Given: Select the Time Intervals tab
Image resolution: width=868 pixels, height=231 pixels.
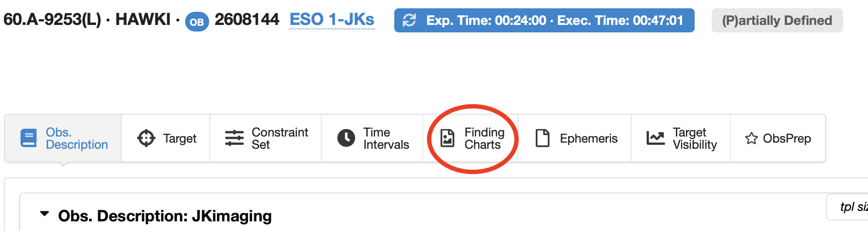Looking at the screenshot, I should (x=386, y=138).
